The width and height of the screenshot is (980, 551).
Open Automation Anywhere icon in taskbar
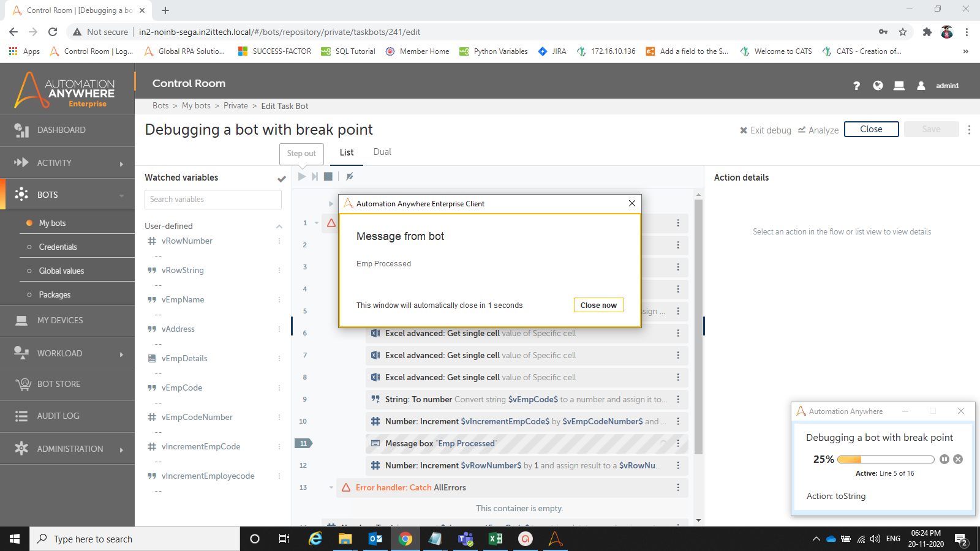(555, 539)
